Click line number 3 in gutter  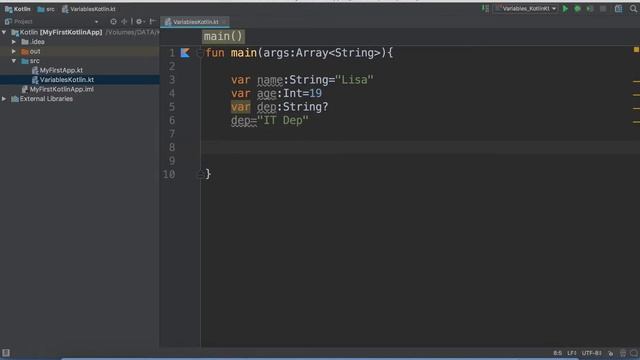[x=172, y=80]
